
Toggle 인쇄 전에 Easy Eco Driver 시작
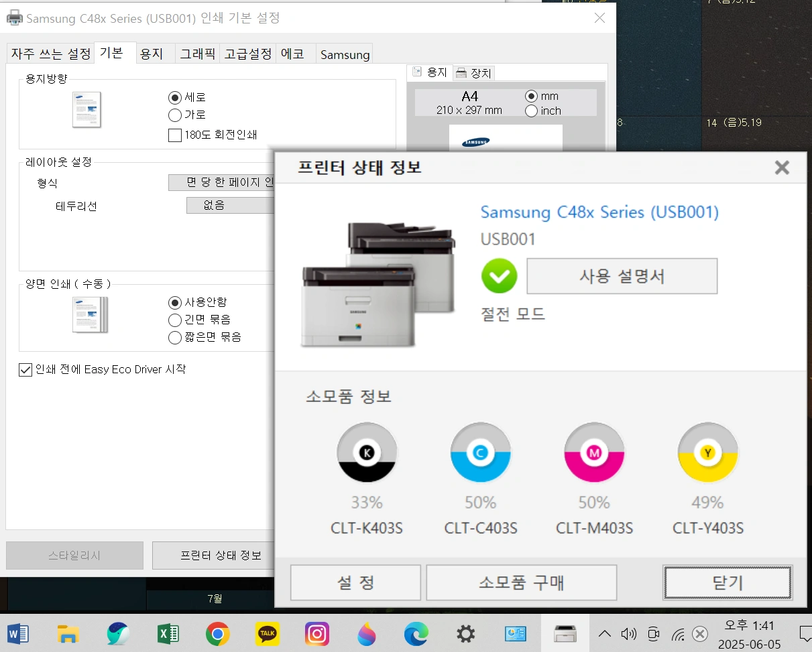tap(25, 370)
